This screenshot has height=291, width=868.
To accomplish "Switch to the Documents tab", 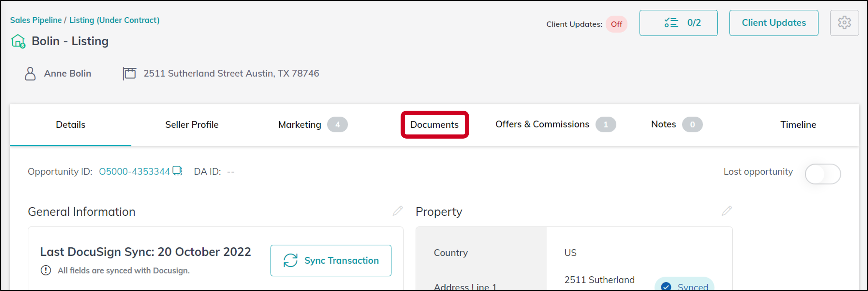I will tap(434, 125).
